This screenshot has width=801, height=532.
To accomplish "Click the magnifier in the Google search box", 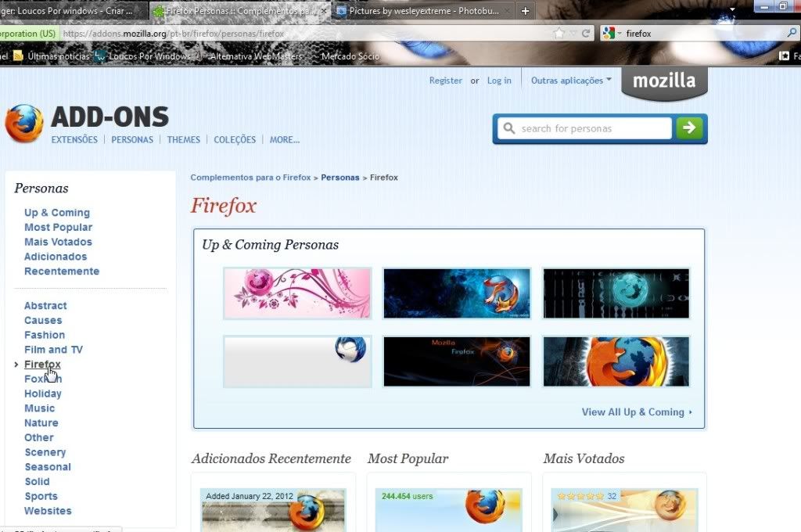I will tap(791, 34).
